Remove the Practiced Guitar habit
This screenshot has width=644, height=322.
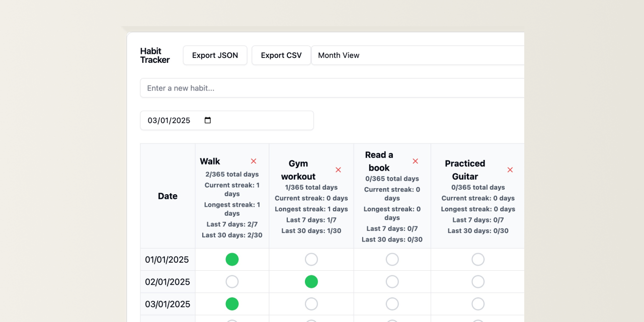point(510,170)
